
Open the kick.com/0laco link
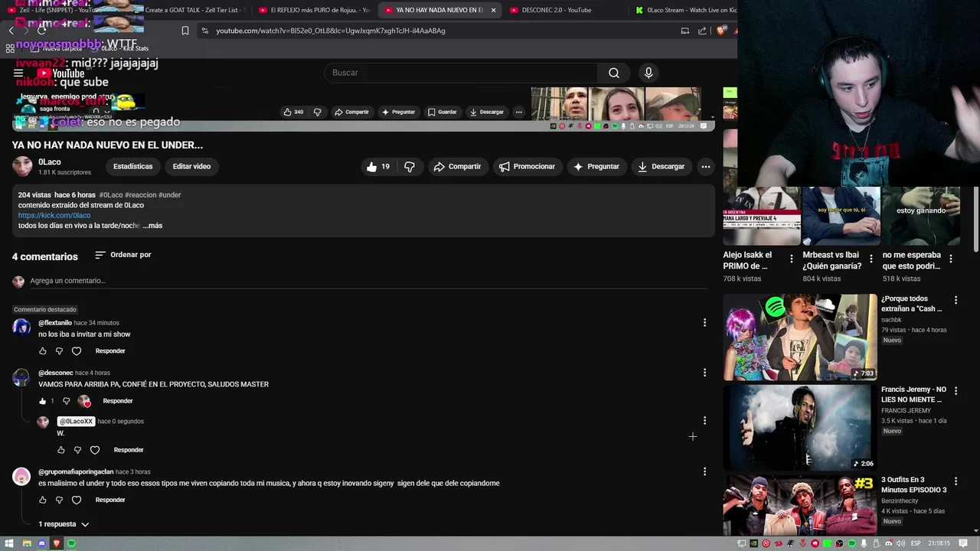(x=54, y=216)
